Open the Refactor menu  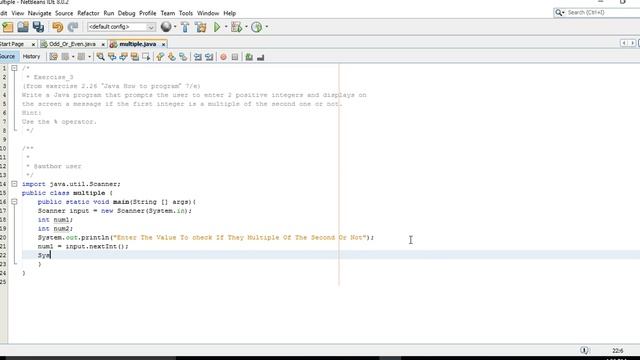(x=88, y=13)
